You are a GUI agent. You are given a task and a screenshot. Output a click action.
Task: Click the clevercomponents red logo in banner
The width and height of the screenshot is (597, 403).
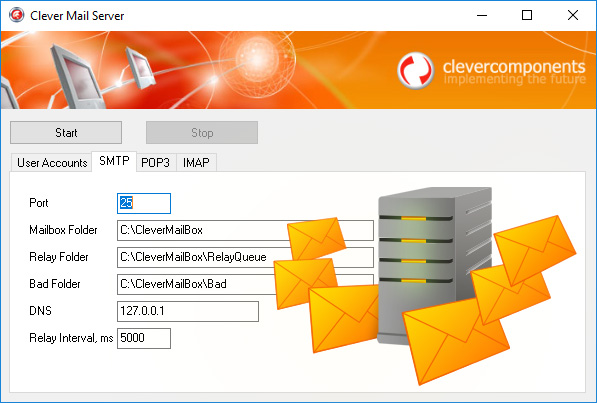click(415, 70)
